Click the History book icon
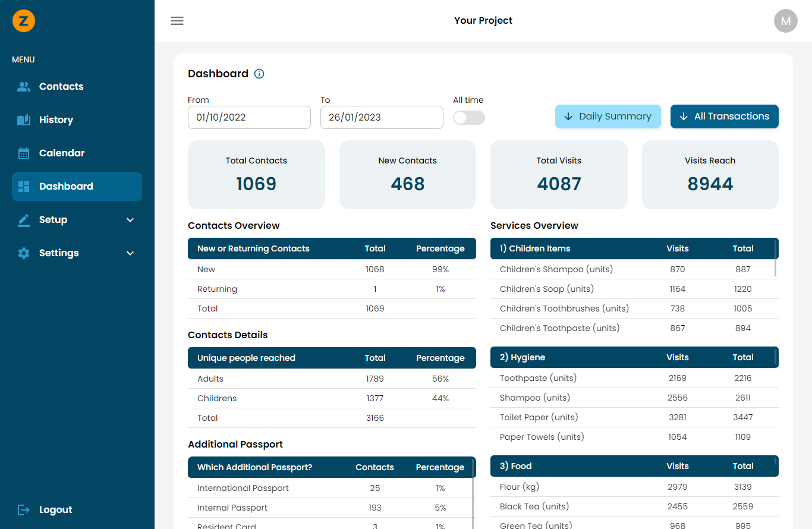Screen dimensions: 812x529 pyautogui.click(x=24, y=119)
